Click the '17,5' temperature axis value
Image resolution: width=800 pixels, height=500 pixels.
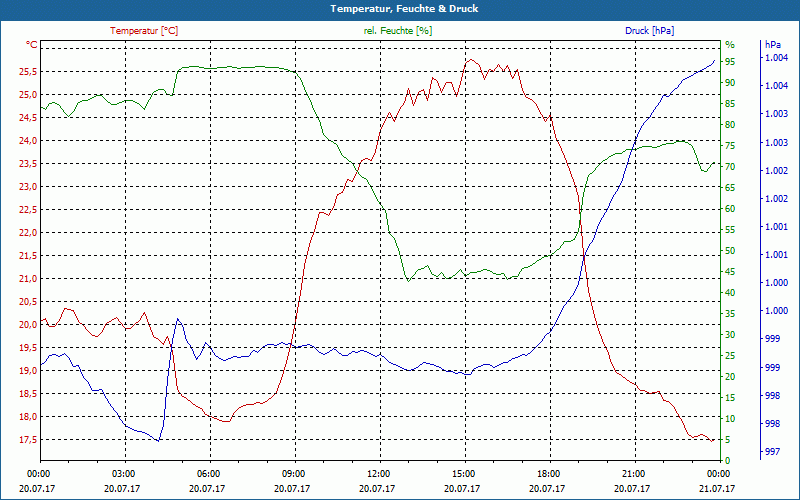[28, 440]
